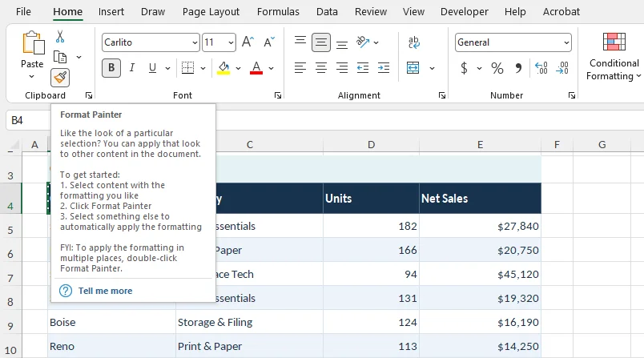Screen dimensions: 644x358
Task: Apply red font color
Action: (x=256, y=68)
